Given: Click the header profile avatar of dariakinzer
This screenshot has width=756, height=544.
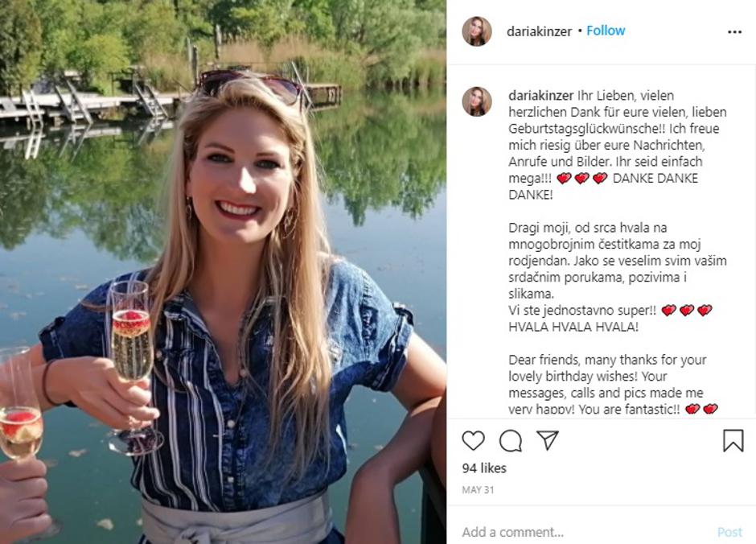Looking at the screenshot, I should (x=477, y=31).
